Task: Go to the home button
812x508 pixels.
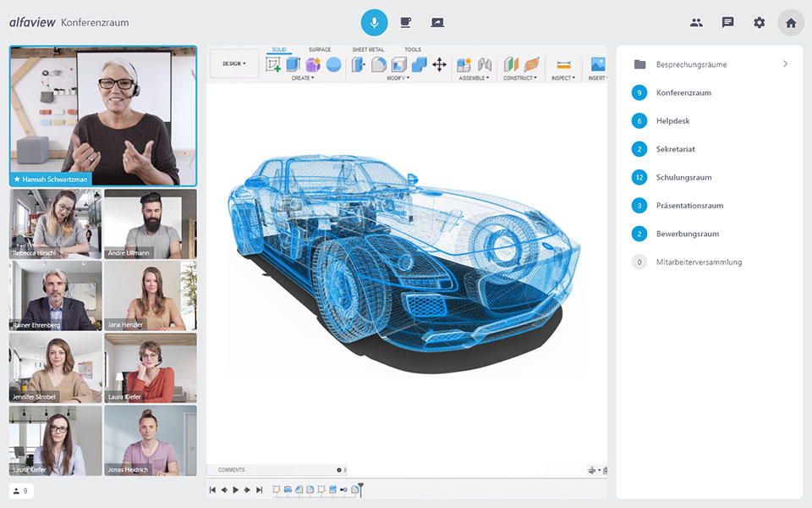Action: [791, 23]
